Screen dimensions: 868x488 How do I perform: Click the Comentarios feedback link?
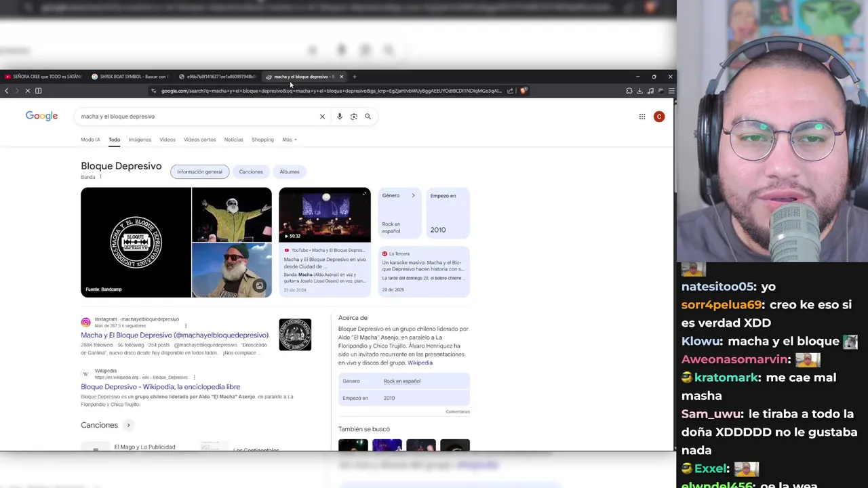pos(458,411)
